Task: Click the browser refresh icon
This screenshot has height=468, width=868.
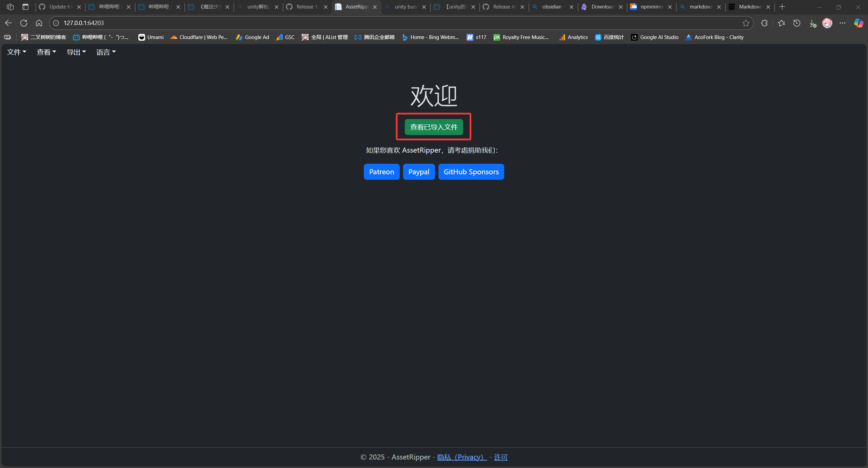Action: click(23, 23)
